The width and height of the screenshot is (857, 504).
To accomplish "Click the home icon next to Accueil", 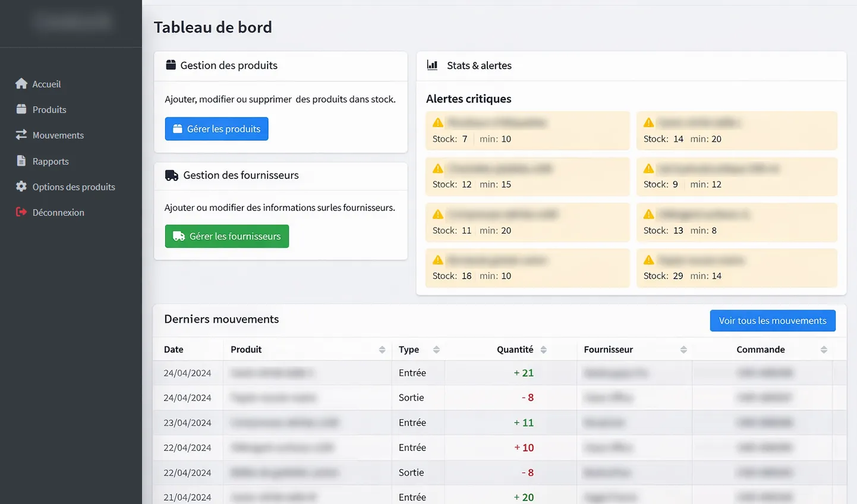I will tap(21, 84).
